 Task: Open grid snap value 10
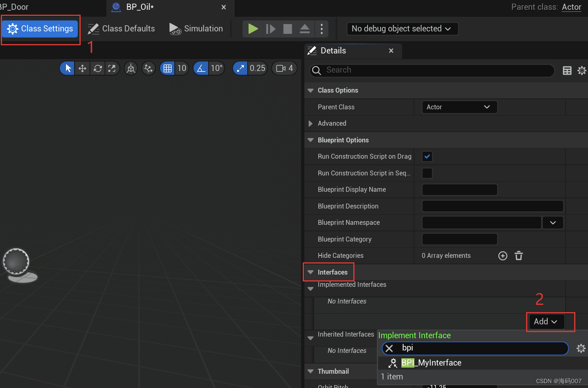tap(182, 68)
